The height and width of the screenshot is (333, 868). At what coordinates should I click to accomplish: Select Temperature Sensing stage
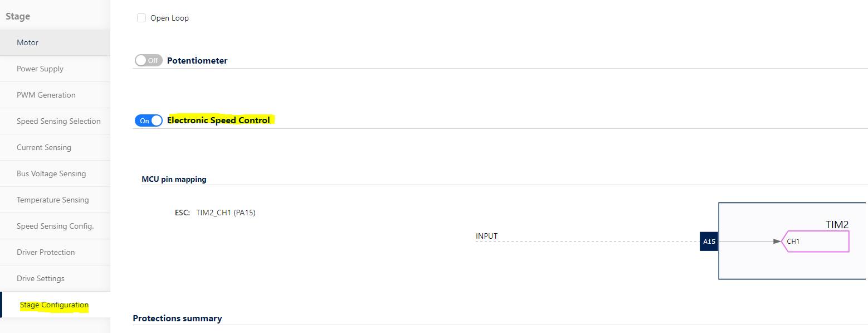(55, 200)
